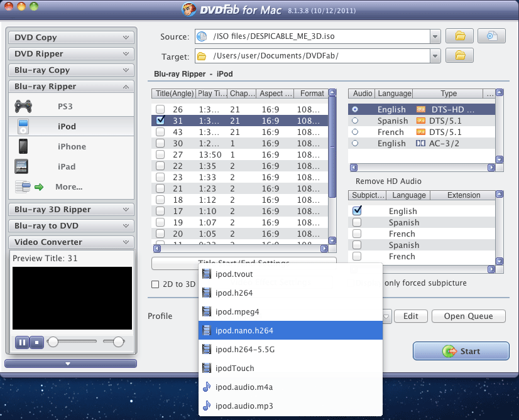Choose ipod.tvout profile entry
Image resolution: width=519 pixels, height=420 pixels.
point(290,274)
